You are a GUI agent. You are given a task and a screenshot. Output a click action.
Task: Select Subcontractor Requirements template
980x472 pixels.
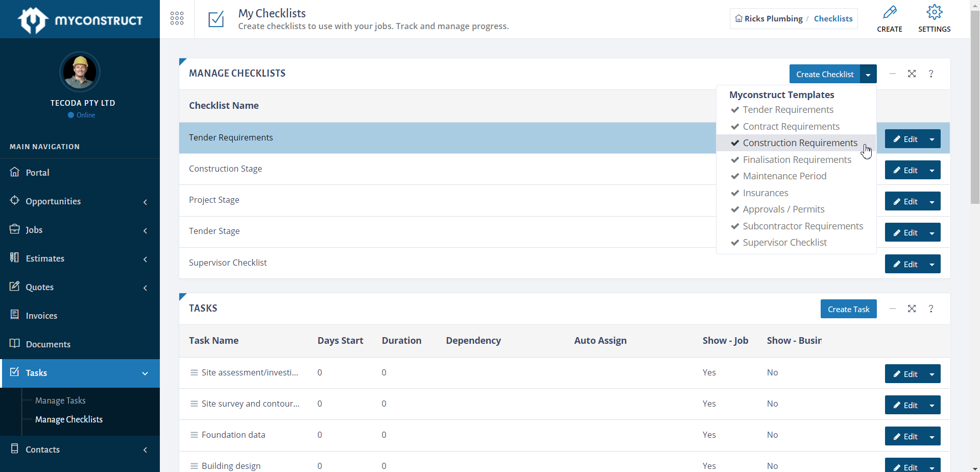pyautogui.click(x=796, y=226)
